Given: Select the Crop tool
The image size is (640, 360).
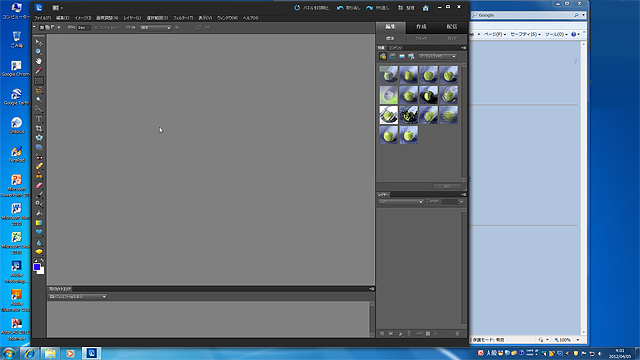Looking at the screenshot, I should click(39, 128).
